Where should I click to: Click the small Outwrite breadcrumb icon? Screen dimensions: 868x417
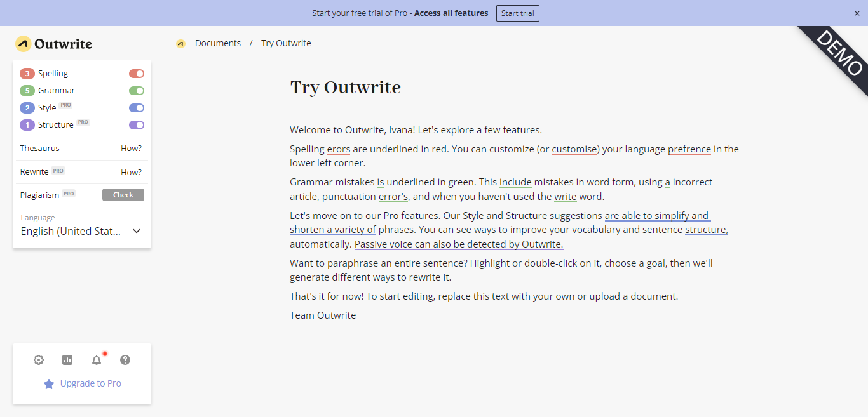180,44
